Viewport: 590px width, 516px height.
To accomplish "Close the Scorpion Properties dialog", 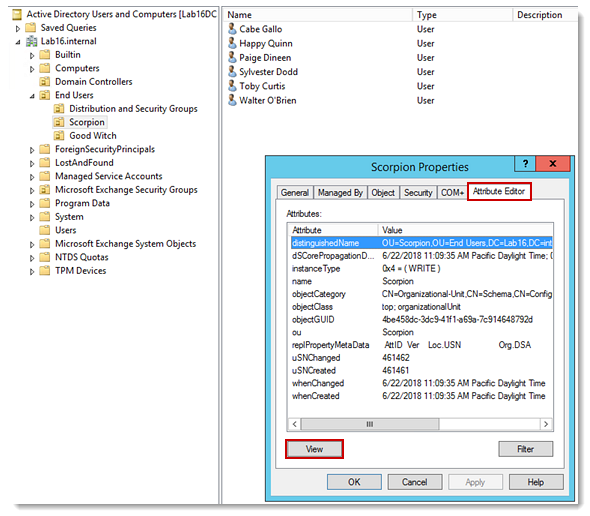I will (x=553, y=163).
